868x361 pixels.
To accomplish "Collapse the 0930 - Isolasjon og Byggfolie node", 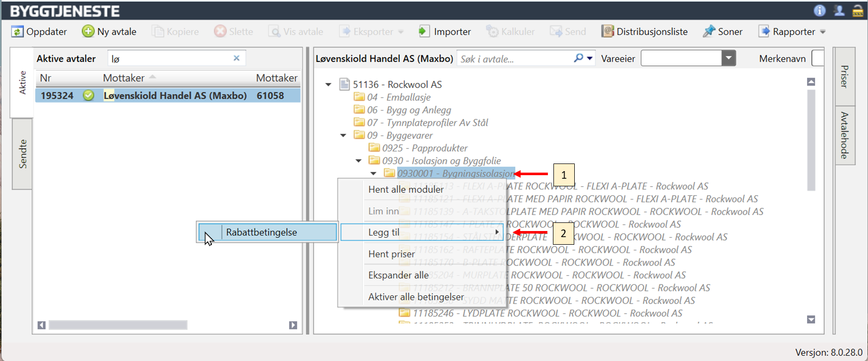I will tap(359, 161).
